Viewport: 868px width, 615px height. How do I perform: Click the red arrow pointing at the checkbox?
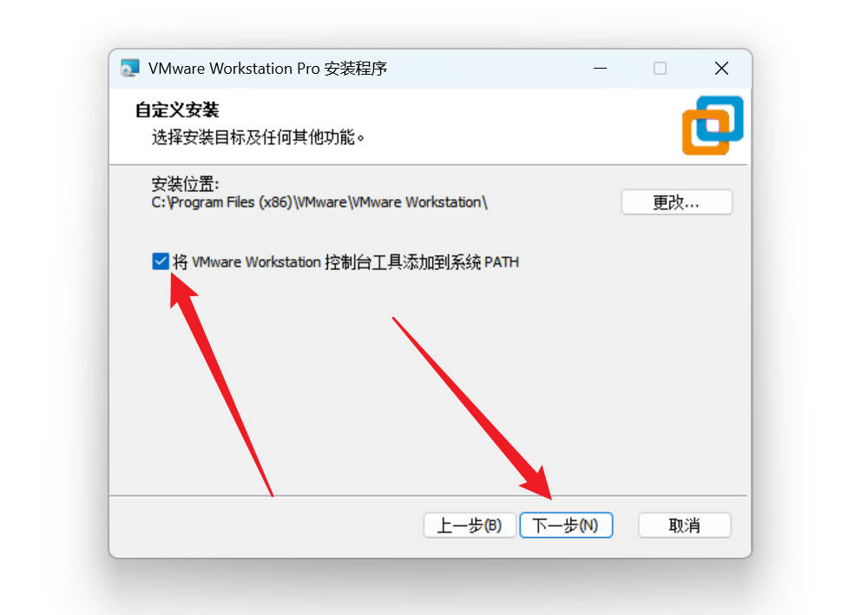(x=221, y=385)
